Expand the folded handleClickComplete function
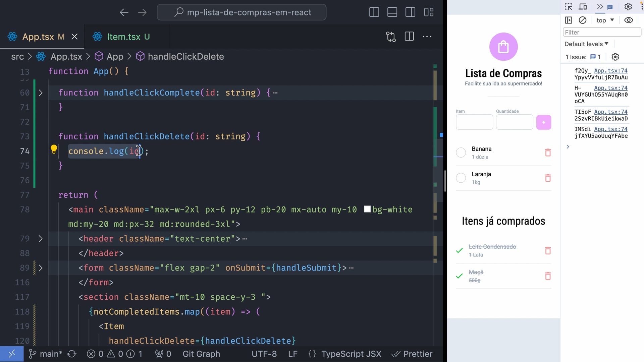This screenshot has height=362, width=644. 41,93
